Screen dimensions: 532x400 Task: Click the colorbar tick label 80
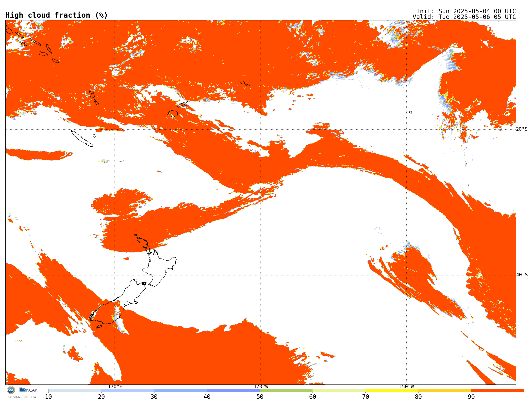coord(418,397)
